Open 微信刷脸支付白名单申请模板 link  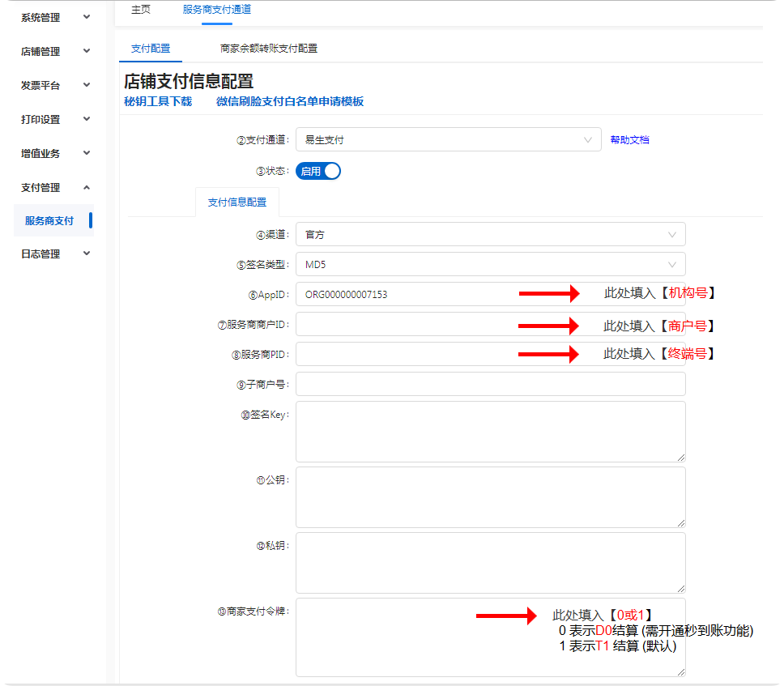click(x=289, y=101)
